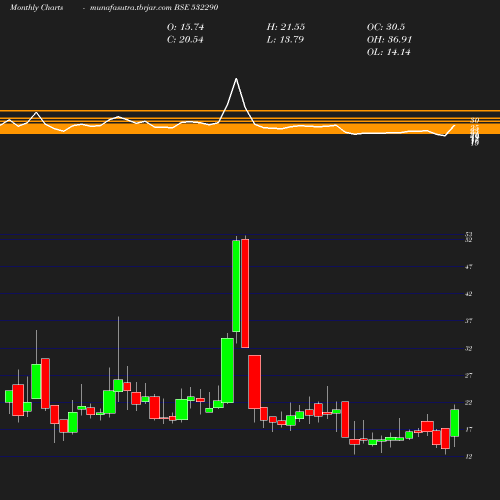Click the tallest red candlestick after the peak
This screenshot has height=500, width=500.
coord(245,293)
